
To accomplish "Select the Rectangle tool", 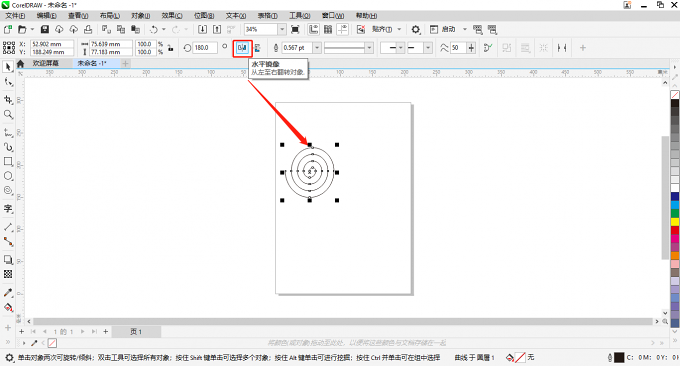I will tap(8, 161).
